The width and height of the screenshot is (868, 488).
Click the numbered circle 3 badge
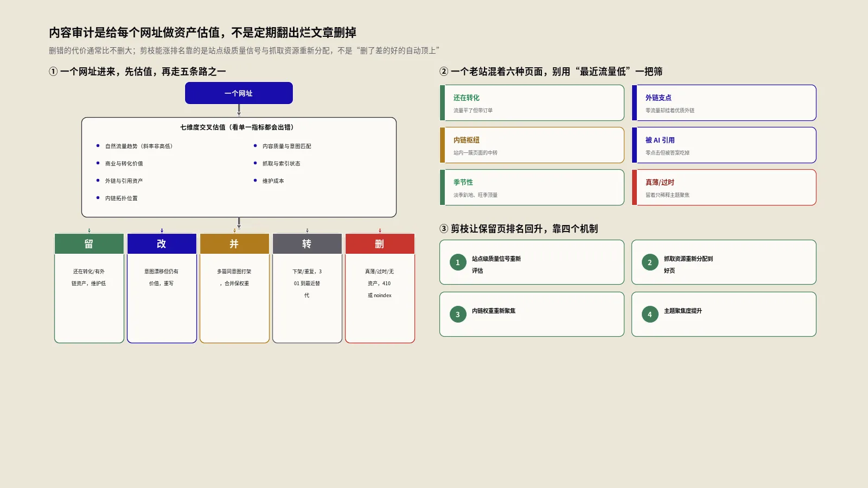458,314
